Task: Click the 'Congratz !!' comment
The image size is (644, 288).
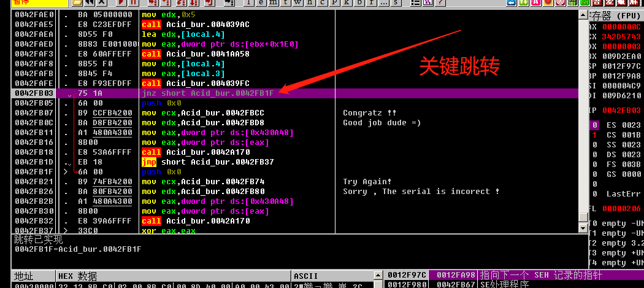Action: (370, 113)
